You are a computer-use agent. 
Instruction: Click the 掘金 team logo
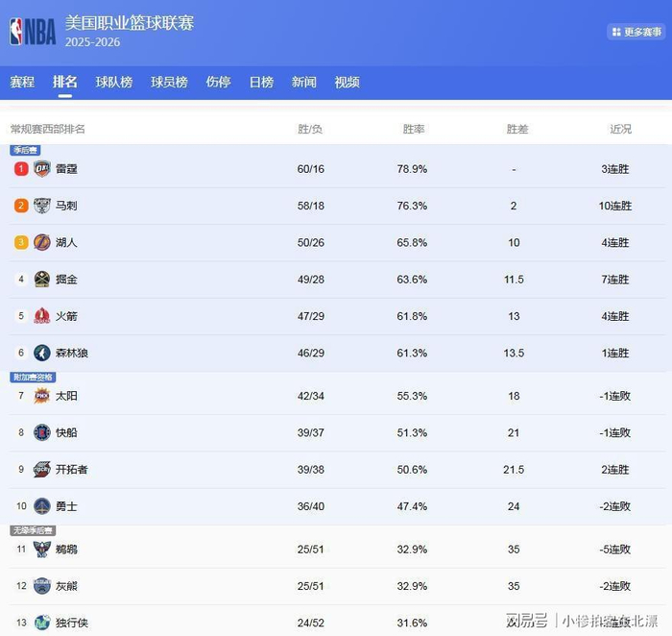point(42,280)
